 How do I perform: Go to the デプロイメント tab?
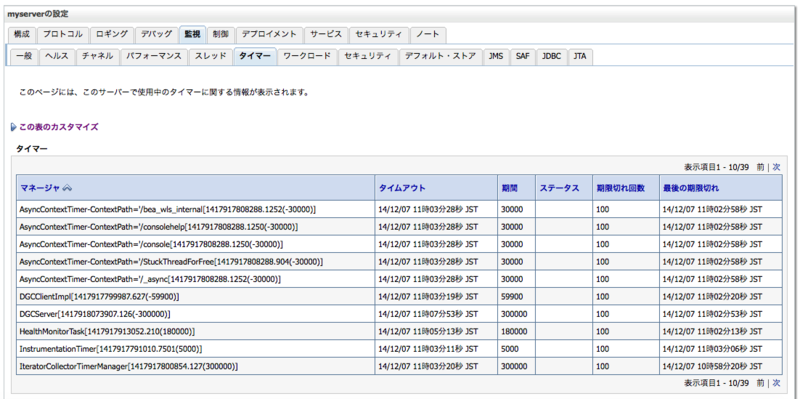269,34
